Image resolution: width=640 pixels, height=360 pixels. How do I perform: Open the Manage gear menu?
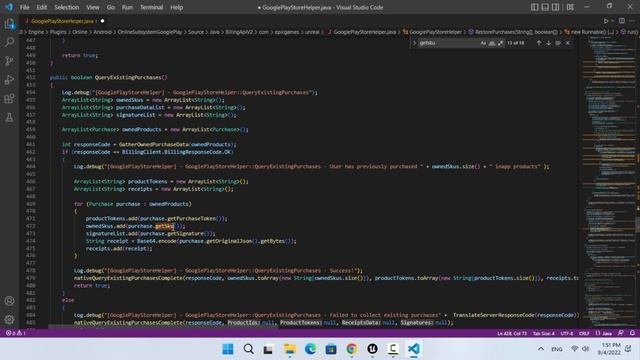point(9,320)
